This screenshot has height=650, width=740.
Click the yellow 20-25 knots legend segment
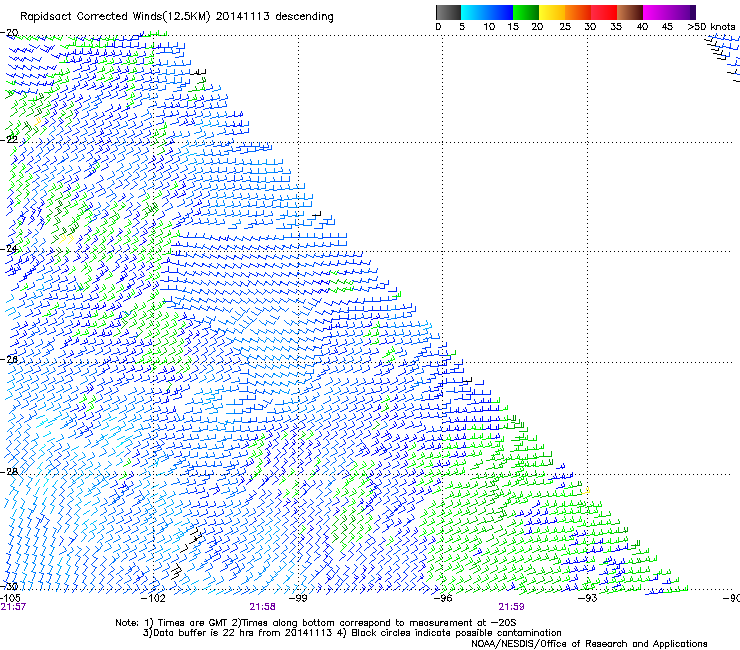[551, 12]
